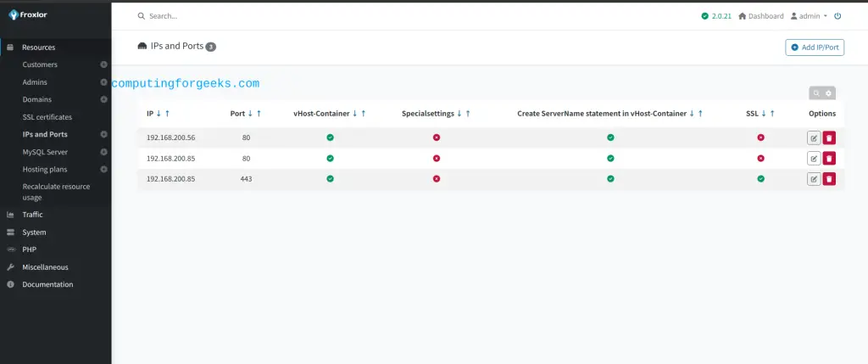Click the Add IP/Port button
The image size is (868, 364).
click(x=815, y=48)
